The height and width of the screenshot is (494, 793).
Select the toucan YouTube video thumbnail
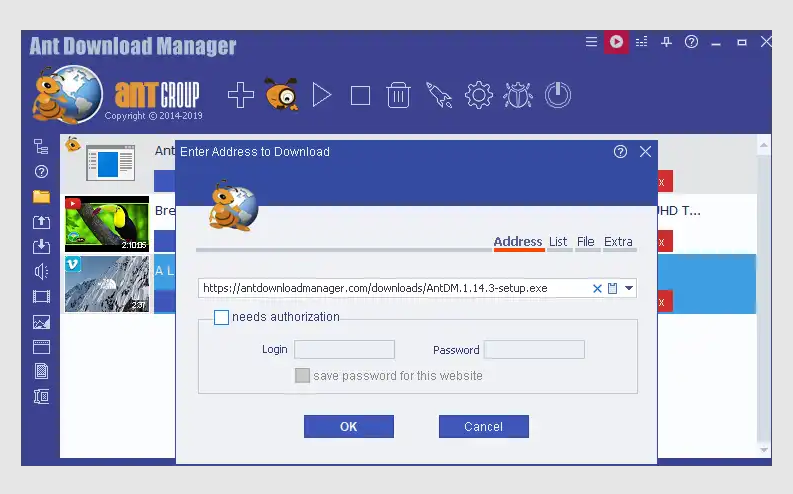click(x=106, y=223)
